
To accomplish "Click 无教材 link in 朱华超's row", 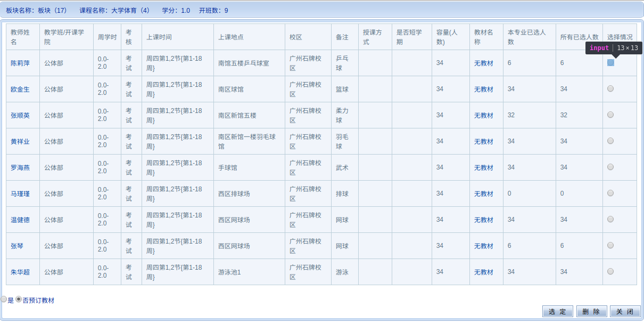I will click(484, 272).
